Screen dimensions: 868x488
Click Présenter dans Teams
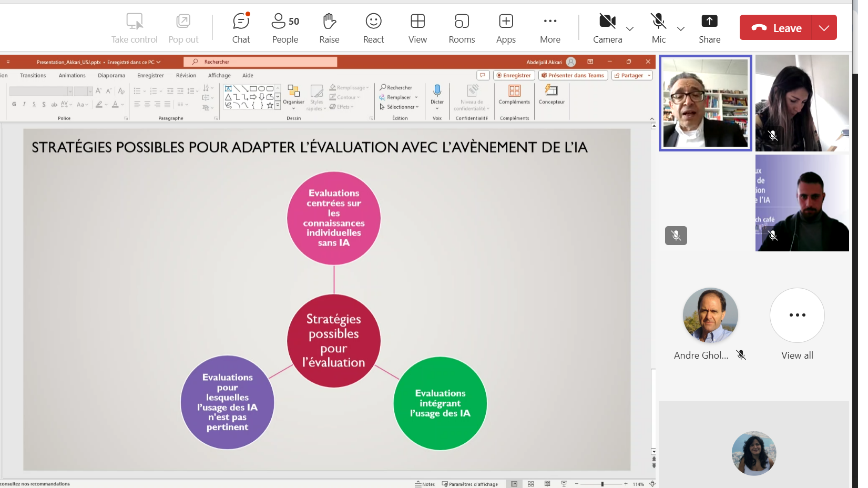tap(573, 75)
